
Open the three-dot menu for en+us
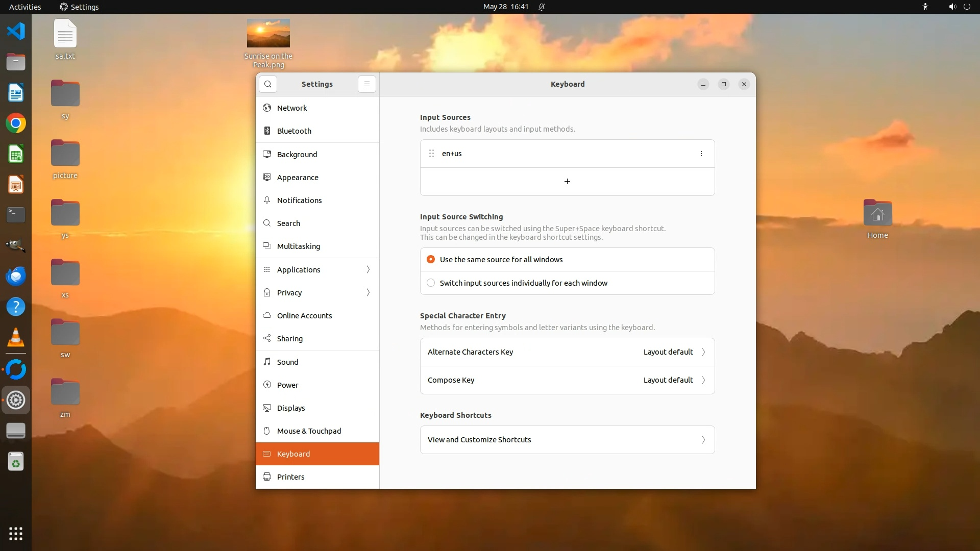[701, 154]
